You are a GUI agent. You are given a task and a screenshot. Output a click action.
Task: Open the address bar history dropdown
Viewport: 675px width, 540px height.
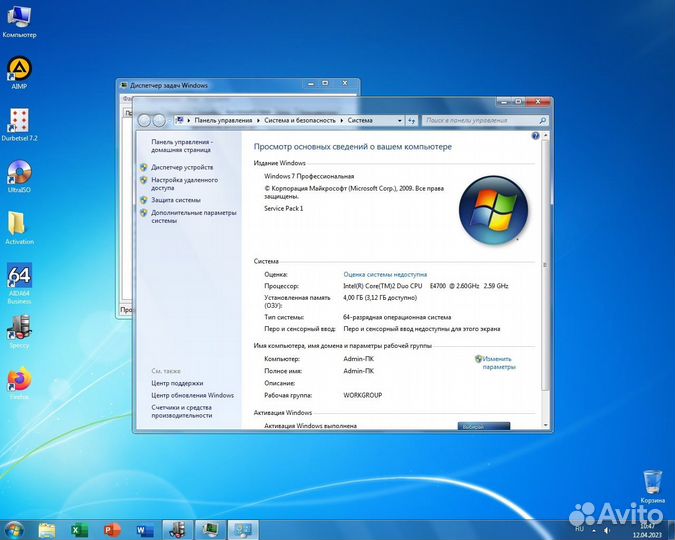pos(399,121)
